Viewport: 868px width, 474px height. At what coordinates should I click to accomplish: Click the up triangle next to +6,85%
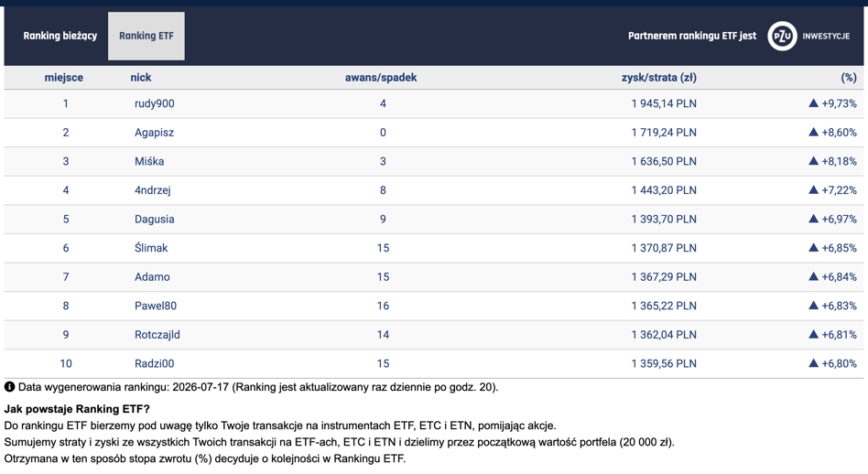pos(813,247)
